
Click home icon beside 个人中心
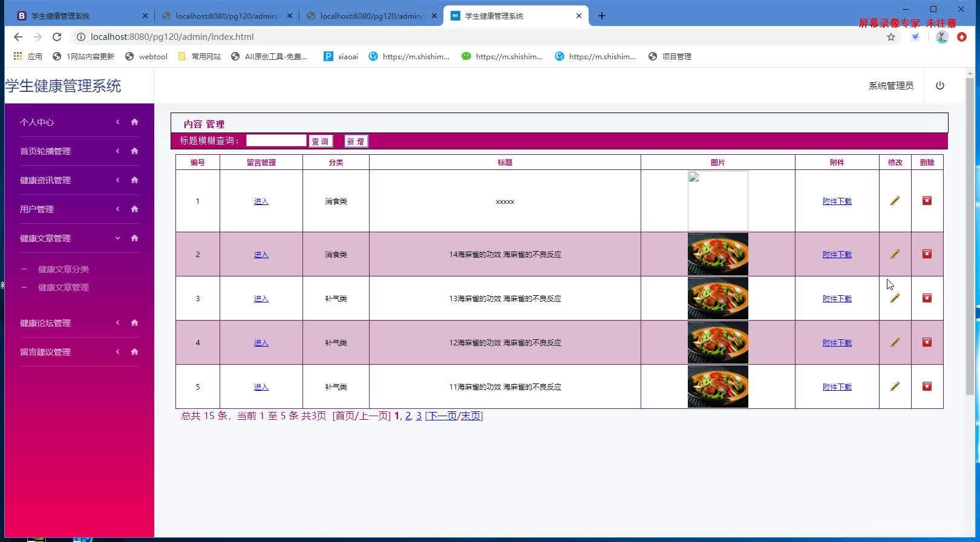(x=134, y=122)
